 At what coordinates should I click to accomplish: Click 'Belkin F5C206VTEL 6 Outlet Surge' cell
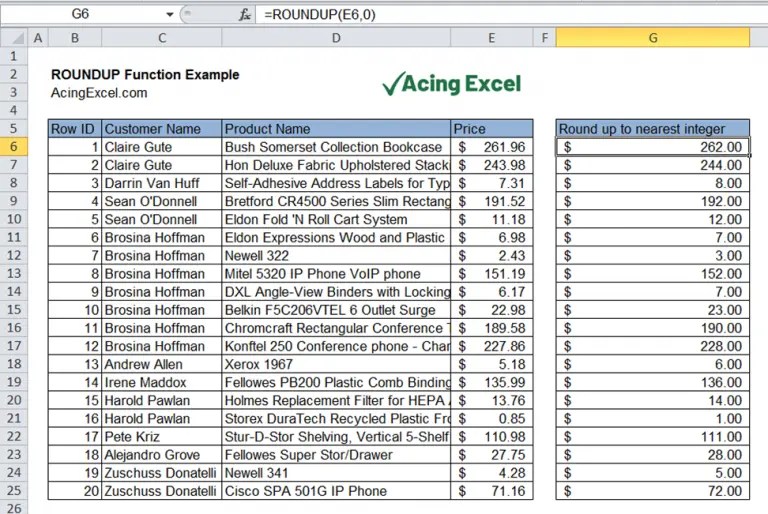(x=336, y=310)
